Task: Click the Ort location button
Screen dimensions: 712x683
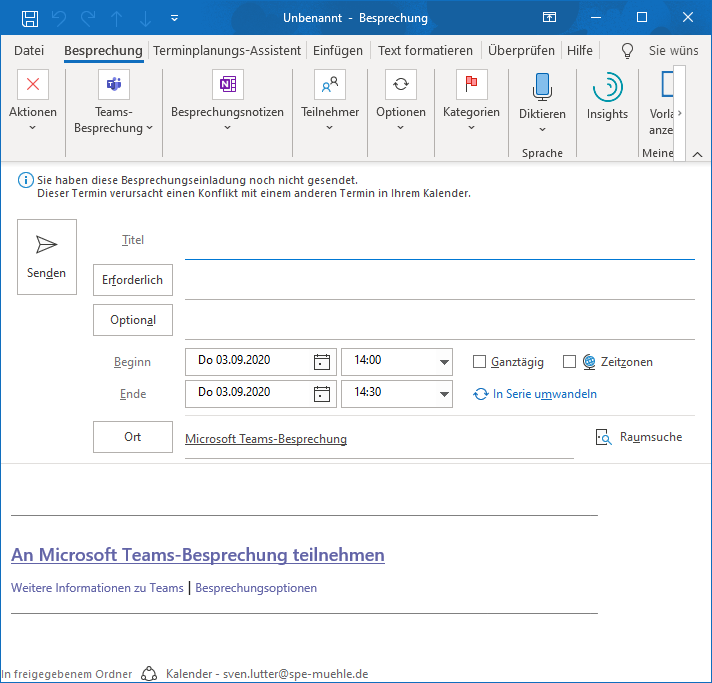Action: point(133,437)
